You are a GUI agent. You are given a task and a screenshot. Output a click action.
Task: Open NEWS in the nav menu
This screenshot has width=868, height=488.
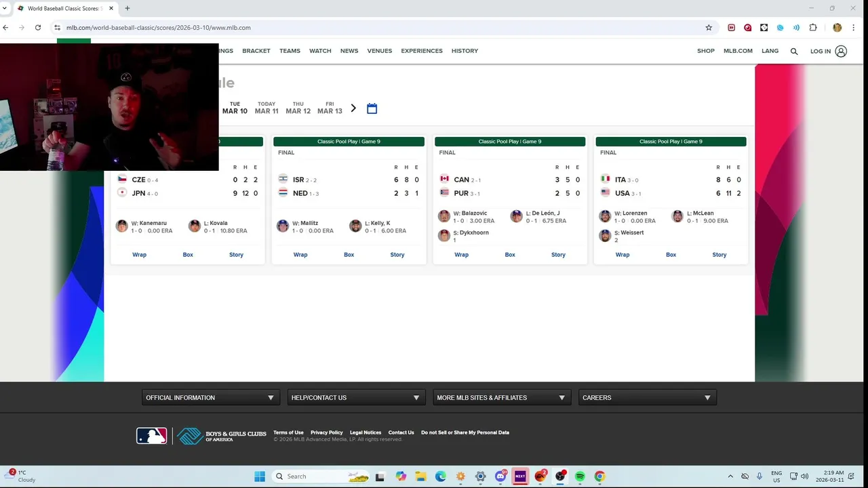[x=349, y=51]
